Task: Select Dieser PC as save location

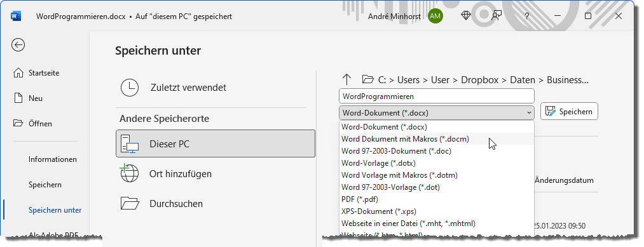Action: (216, 144)
